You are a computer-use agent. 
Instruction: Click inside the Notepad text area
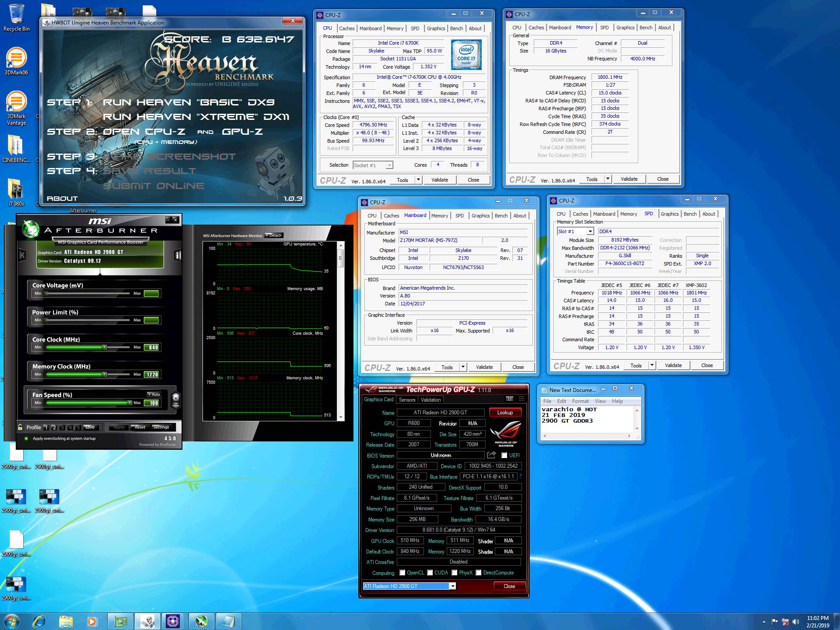tap(588, 419)
